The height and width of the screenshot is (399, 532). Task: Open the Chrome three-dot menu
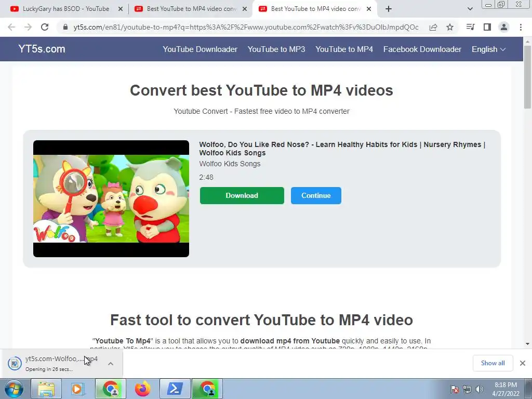[x=521, y=27]
